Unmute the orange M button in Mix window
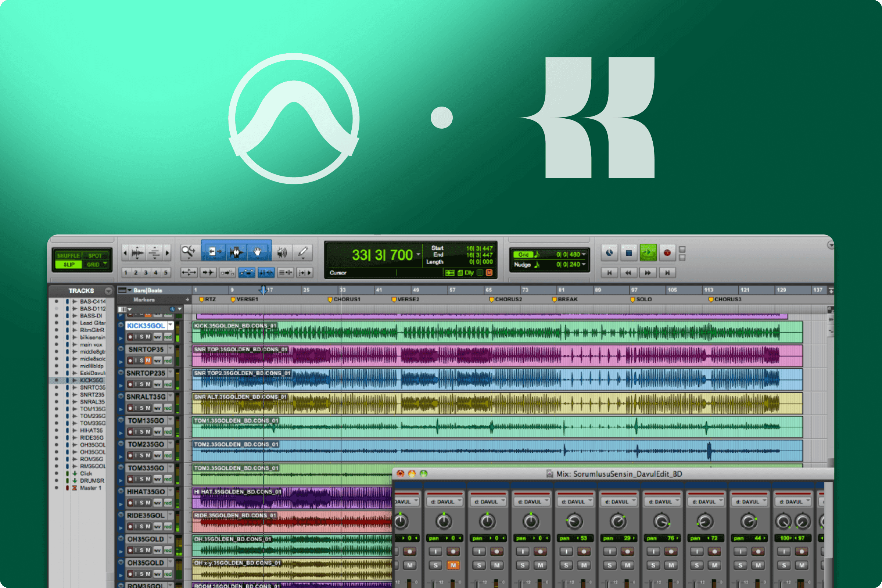This screenshot has height=588, width=882. click(x=453, y=565)
